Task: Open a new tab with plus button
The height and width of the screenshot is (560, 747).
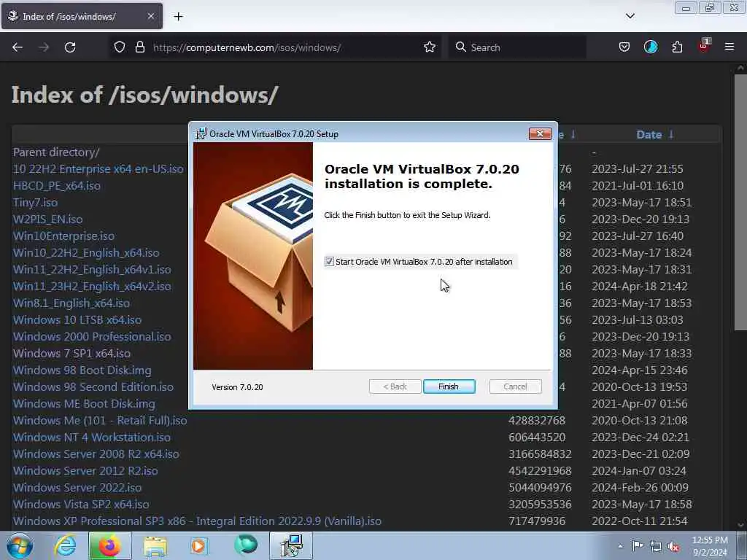Action: click(178, 17)
